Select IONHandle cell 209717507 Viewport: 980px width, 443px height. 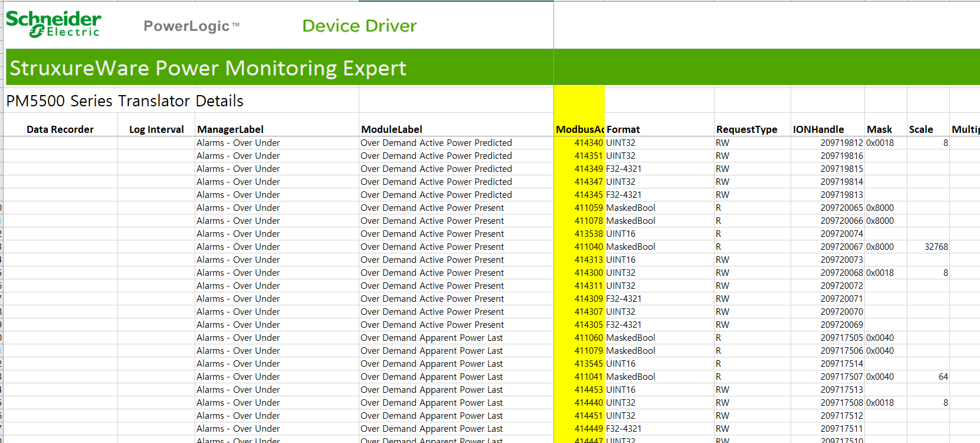coord(828,377)
